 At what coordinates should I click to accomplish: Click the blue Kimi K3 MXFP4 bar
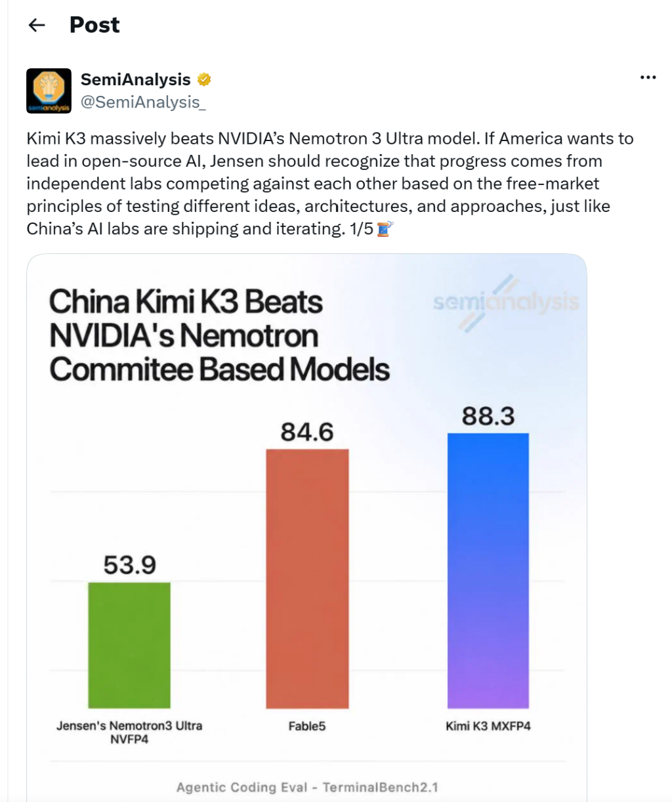pos(488,570)
